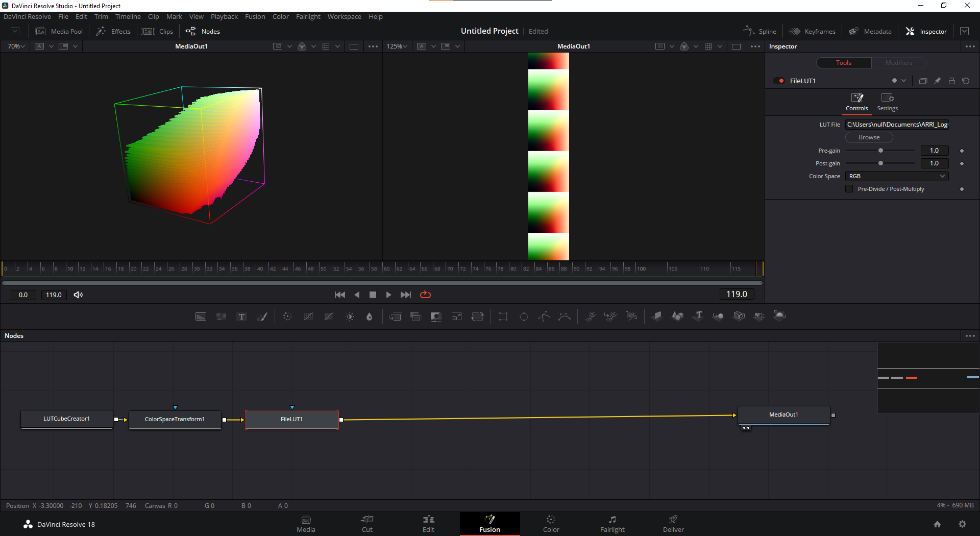
Task: Select the Text+ tool in toolbar
Action: 242,317
